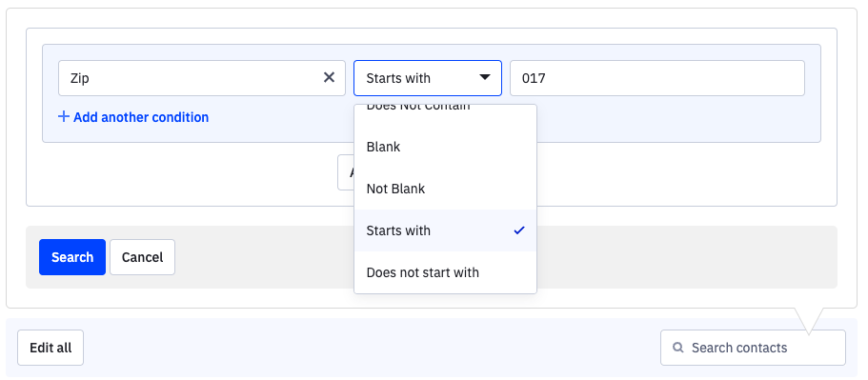Click the Zip field selector box
Screen dimensions: 868x380
coord(201,78)
